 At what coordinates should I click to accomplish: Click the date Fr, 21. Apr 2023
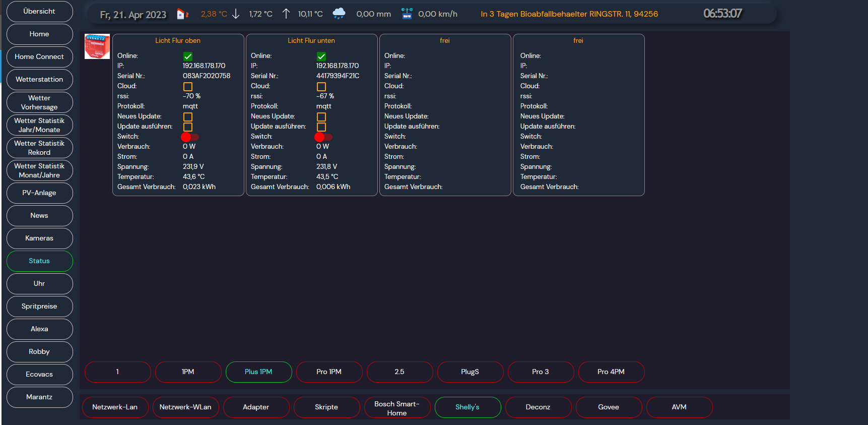[133, 15]
